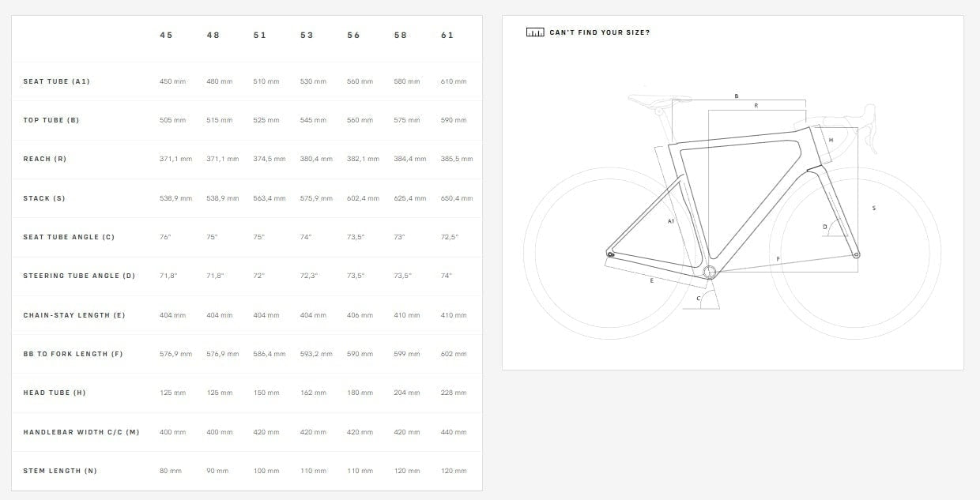Screen dimensions: 980x500
Task: Click the Stem Length (N) row label
Action: tap(60, 471)
